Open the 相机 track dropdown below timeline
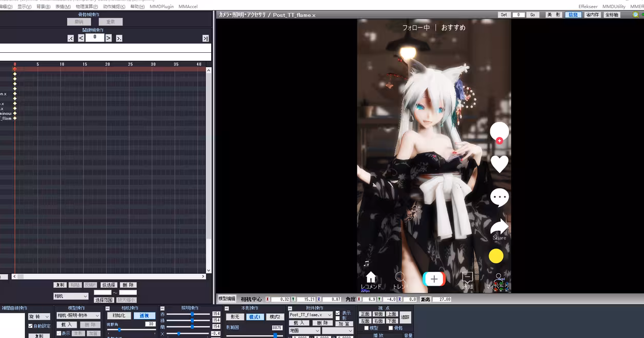The width and height of the screenshot is (644, 338). [x=71, y=296]
